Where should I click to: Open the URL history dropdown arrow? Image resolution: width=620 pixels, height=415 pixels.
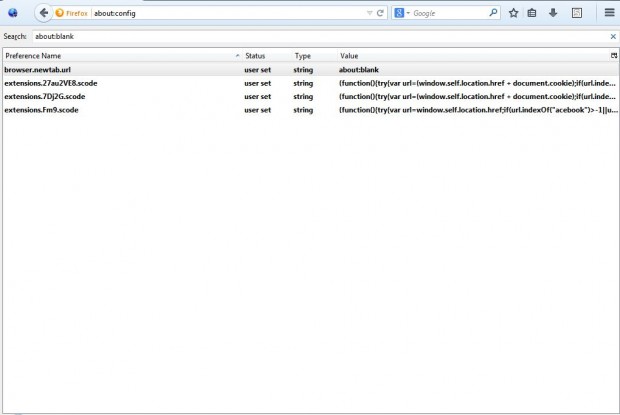[x=369, y=13]
